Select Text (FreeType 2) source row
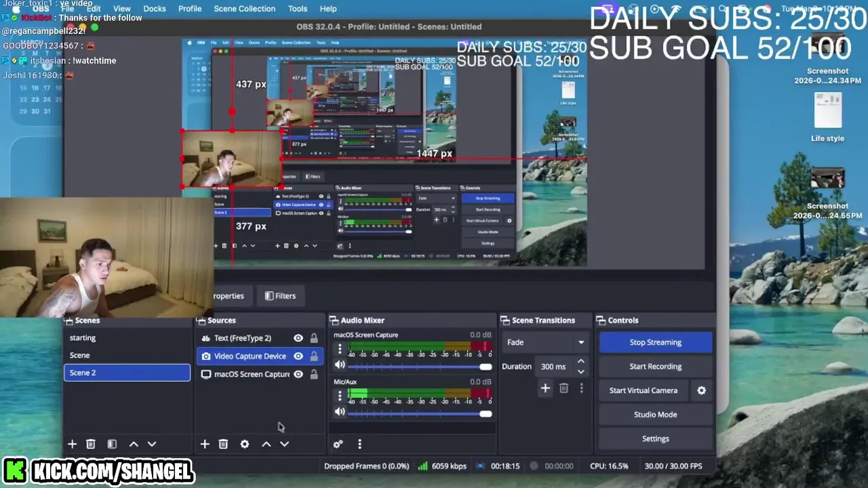 point(260,338)
